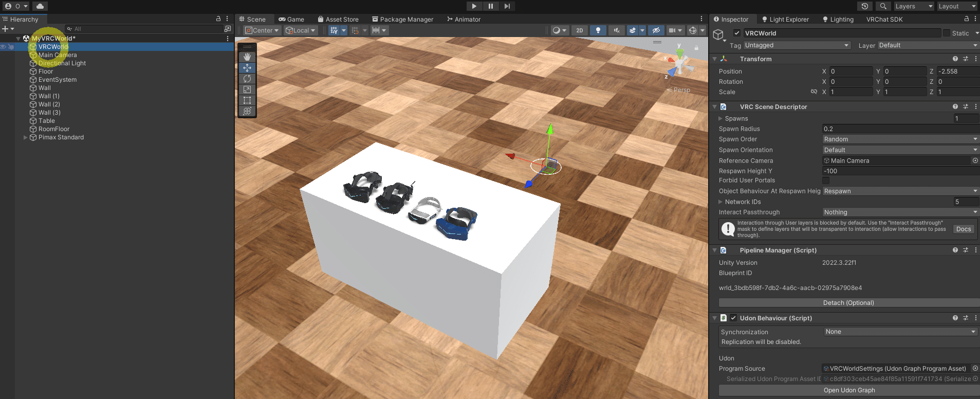980x399 pixels.
Task: Click the scene orientation gizmo
Action: 679,64
